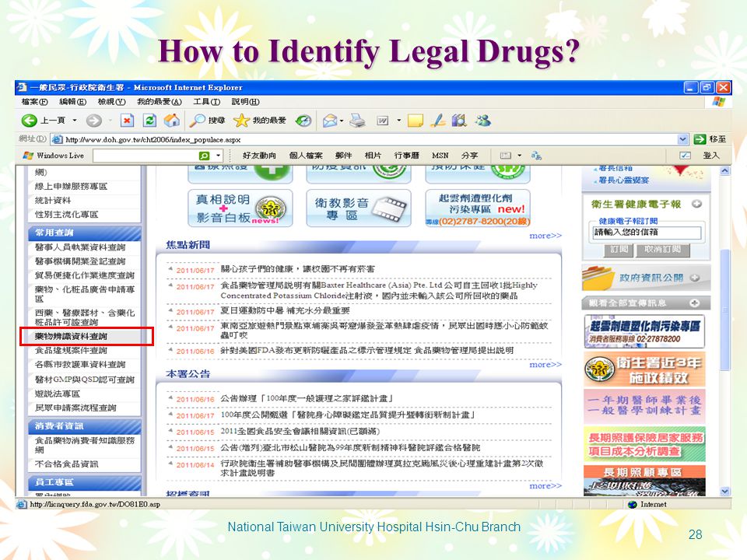Open 我的最愛(A) menu
The width and height of the screenshot is (747, 560).
(160, 102)
